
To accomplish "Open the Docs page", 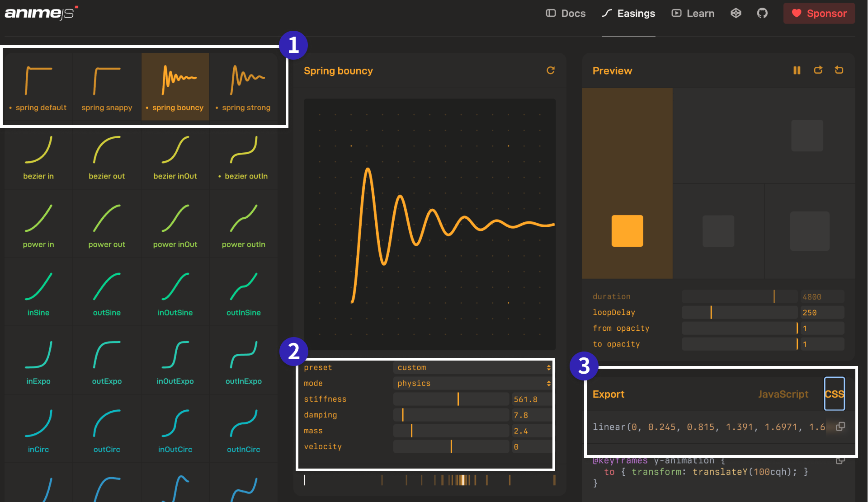I will coord(566,13).
